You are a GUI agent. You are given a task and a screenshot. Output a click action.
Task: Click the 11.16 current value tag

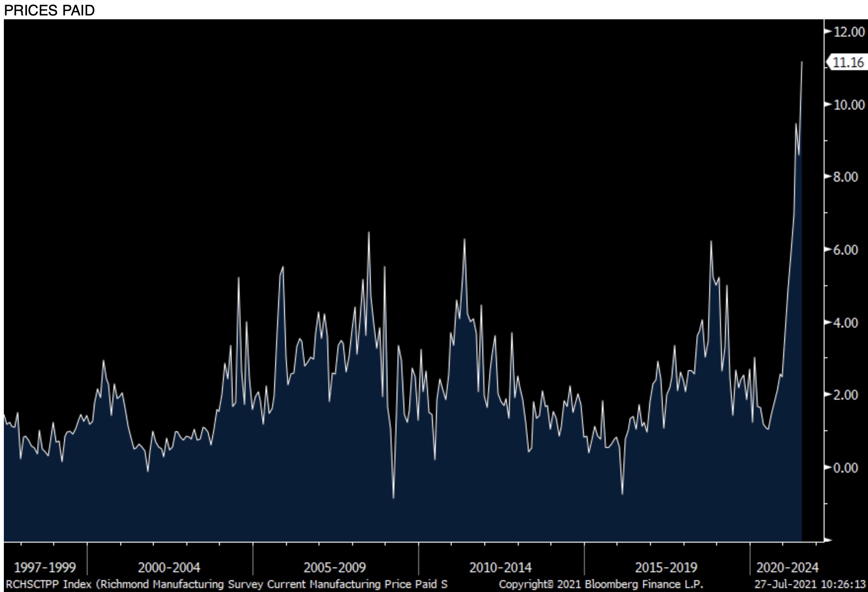847,63
